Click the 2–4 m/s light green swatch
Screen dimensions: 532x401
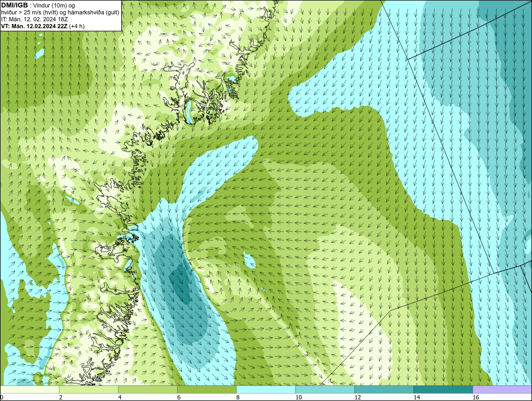click(89, 389)
